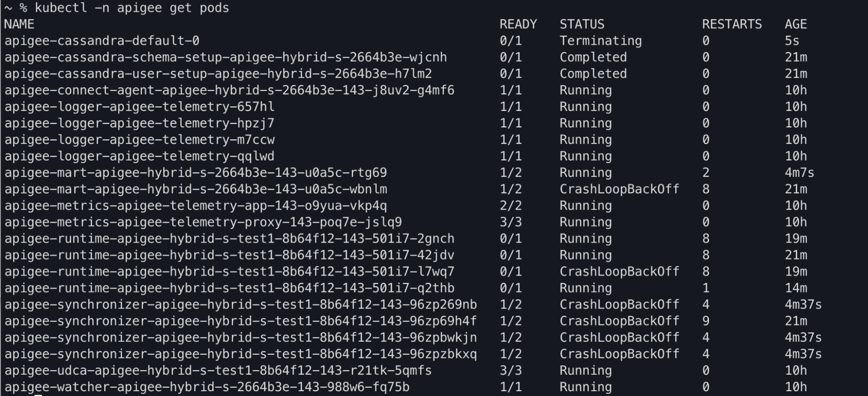Click the READY column header
The height and width of the screenshot is (396, 868).
tap(518, 24)
